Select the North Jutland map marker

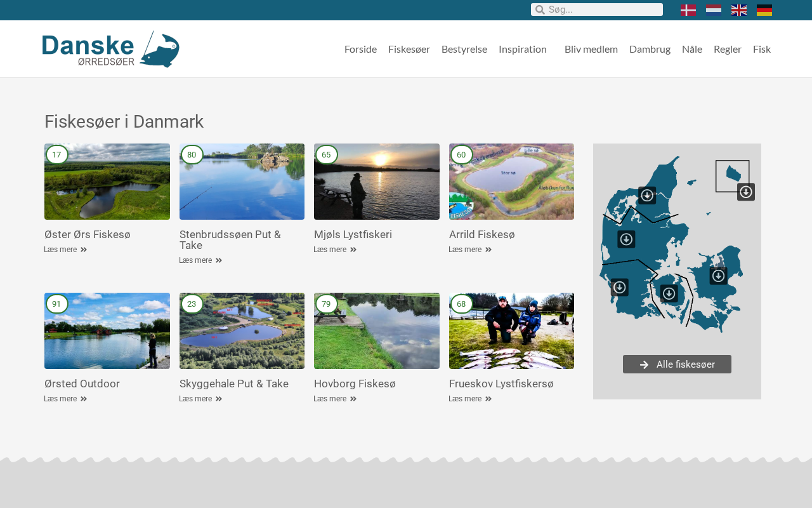[x=647, y=196]
